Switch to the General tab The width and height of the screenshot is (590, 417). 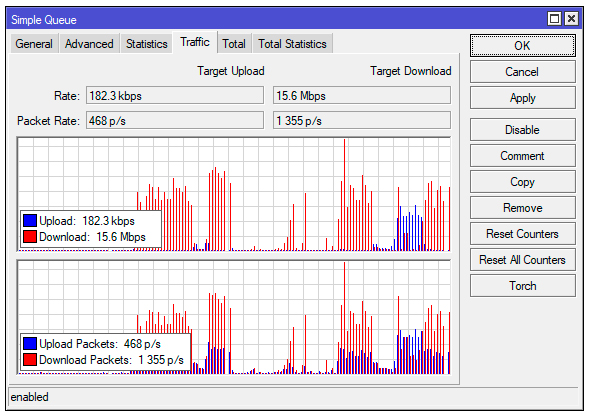click(34, 44)
